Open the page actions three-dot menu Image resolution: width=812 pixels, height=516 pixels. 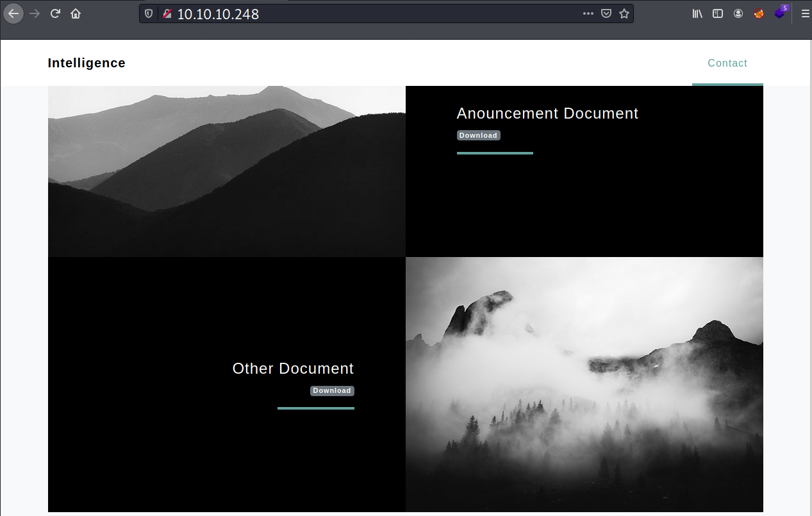tap(588, 13)
